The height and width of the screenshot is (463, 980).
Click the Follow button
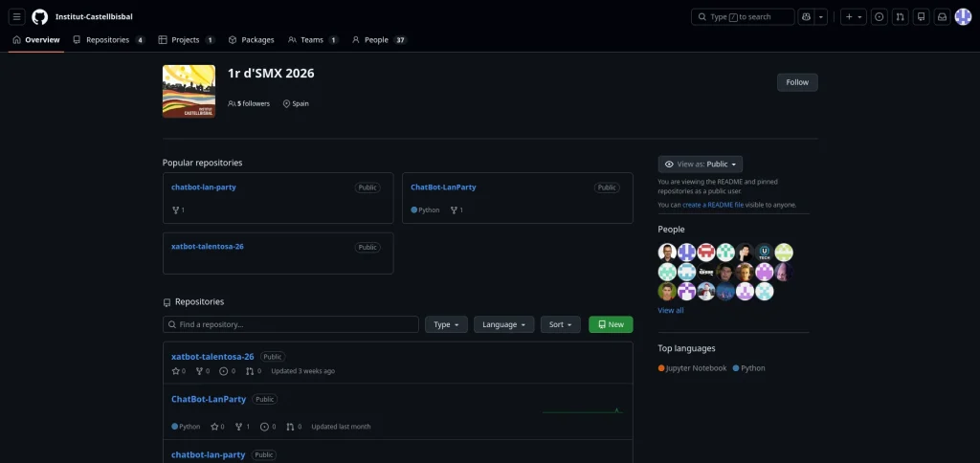[x=797, y=82]
